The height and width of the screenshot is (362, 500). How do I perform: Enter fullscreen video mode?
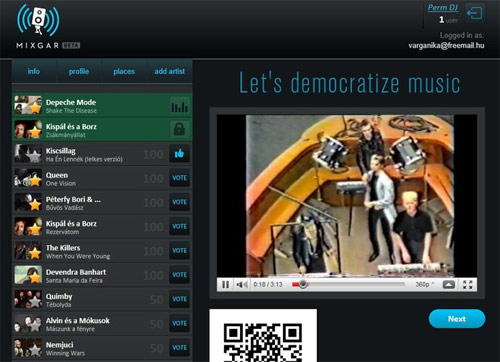pyautogui.click(x=468, y=285)
